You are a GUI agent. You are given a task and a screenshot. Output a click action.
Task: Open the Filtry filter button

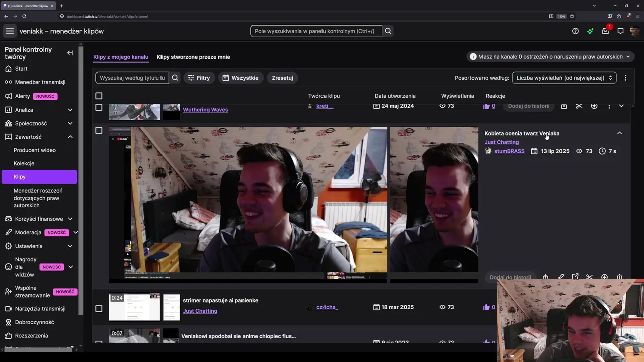[x=198, y=78]
